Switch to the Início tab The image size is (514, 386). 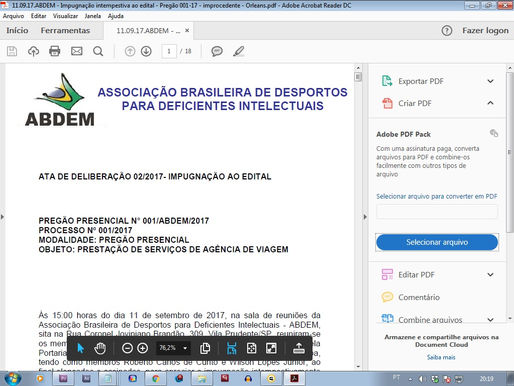tap(17, 31)
